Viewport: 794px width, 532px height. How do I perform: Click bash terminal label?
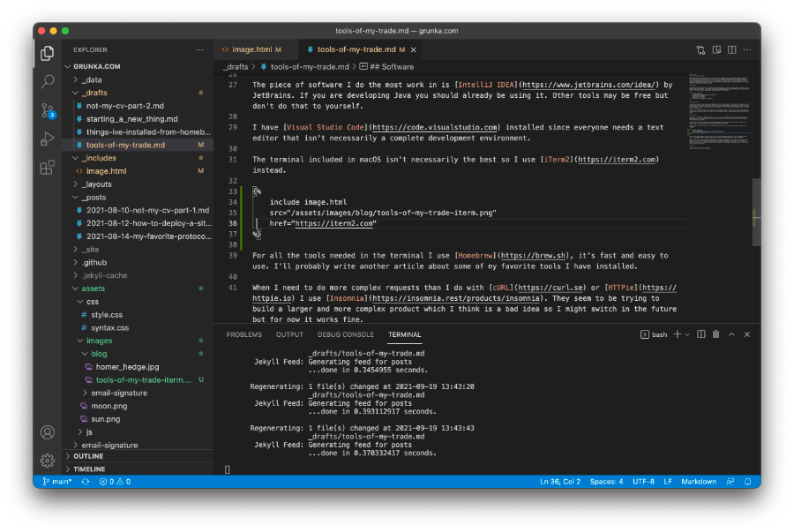654,334
